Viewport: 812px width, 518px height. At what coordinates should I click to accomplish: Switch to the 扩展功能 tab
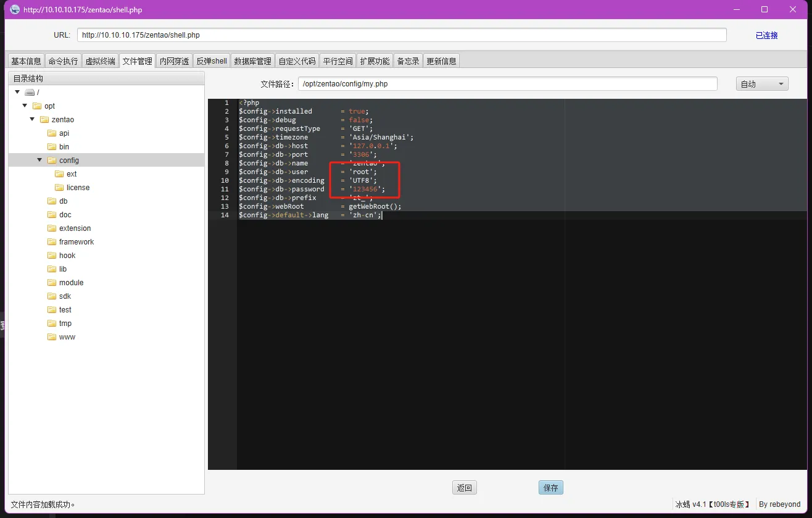tap(375, 61)
